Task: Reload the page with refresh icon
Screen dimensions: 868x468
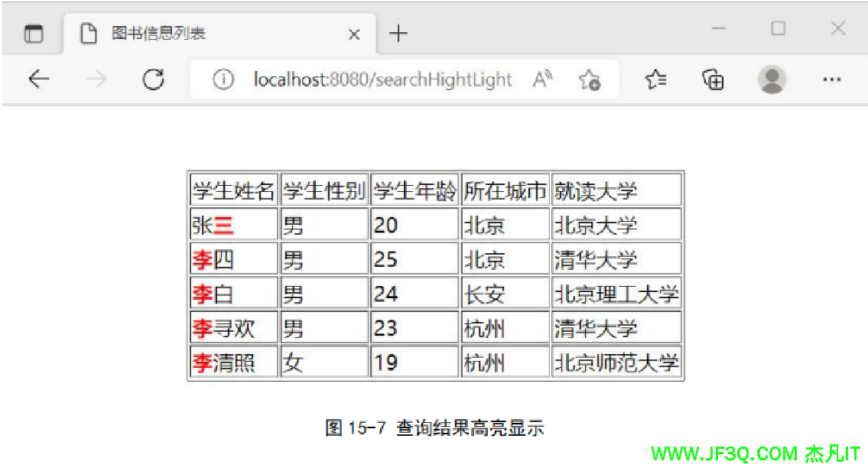Action: tap(154, 79)
